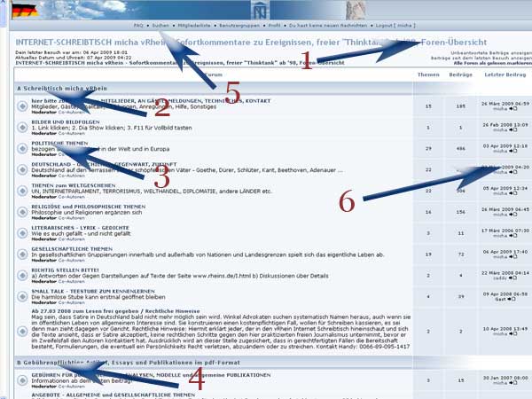Open RELIGIÖSE und PHILOSOPHISCHE THEMEN forum
Viewport: 532px width, 399px height.
coord(88,207)
